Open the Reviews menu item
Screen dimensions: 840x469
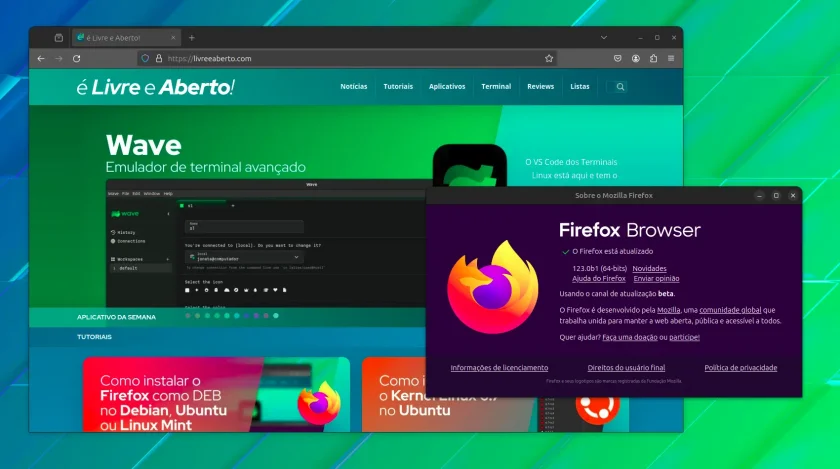pyautogui.click(x=541, y=86)
